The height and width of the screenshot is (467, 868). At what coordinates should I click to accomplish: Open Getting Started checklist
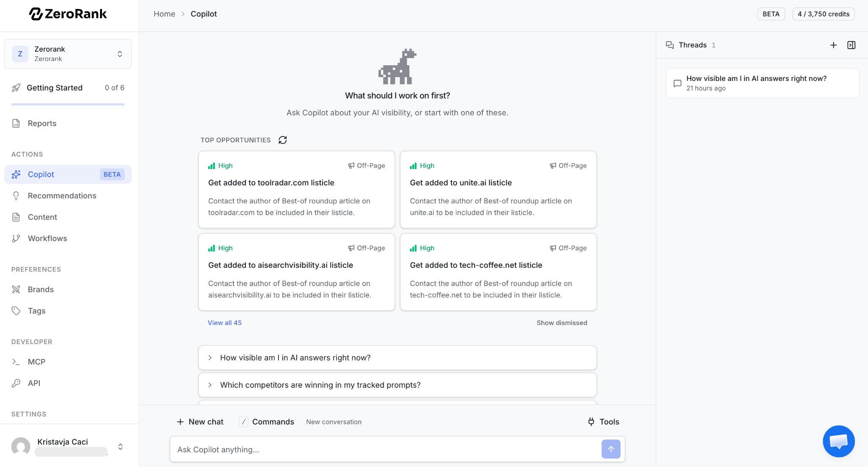(68, 88)
